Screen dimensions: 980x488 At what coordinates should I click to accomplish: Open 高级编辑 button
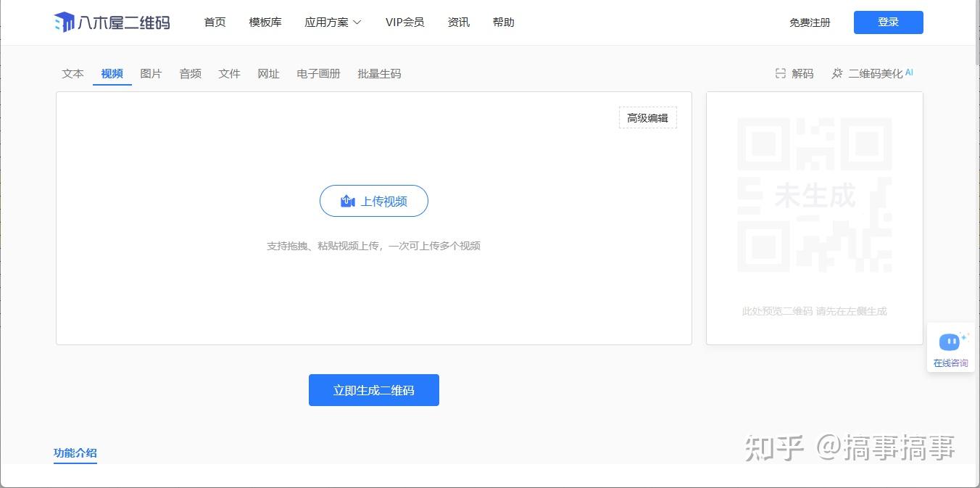[x=648, y=117]
